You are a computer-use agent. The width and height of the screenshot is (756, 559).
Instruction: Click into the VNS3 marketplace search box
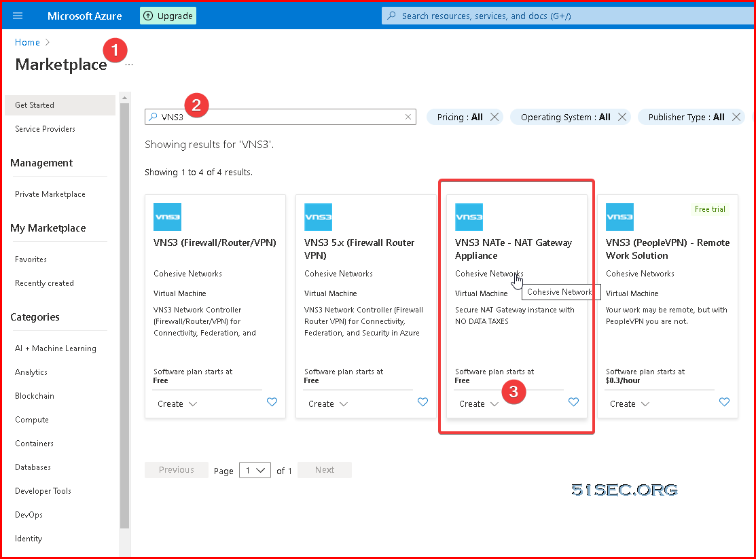coord(280,117)
